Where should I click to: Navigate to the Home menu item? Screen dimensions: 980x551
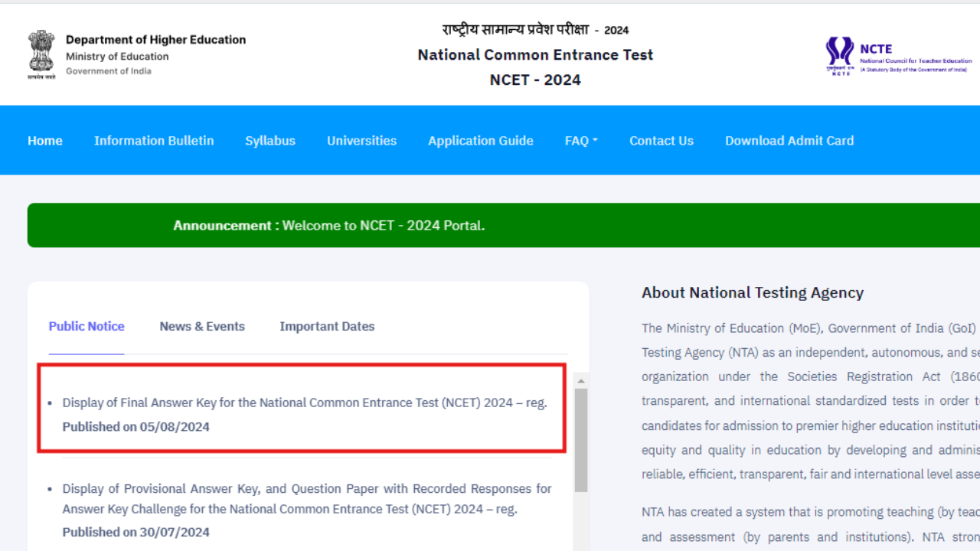coord(44,140)
